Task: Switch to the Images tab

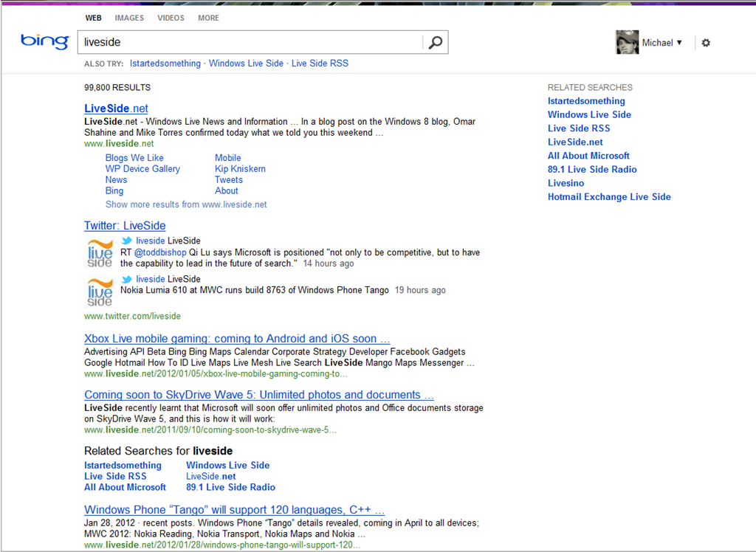Action: coord(129,18)
